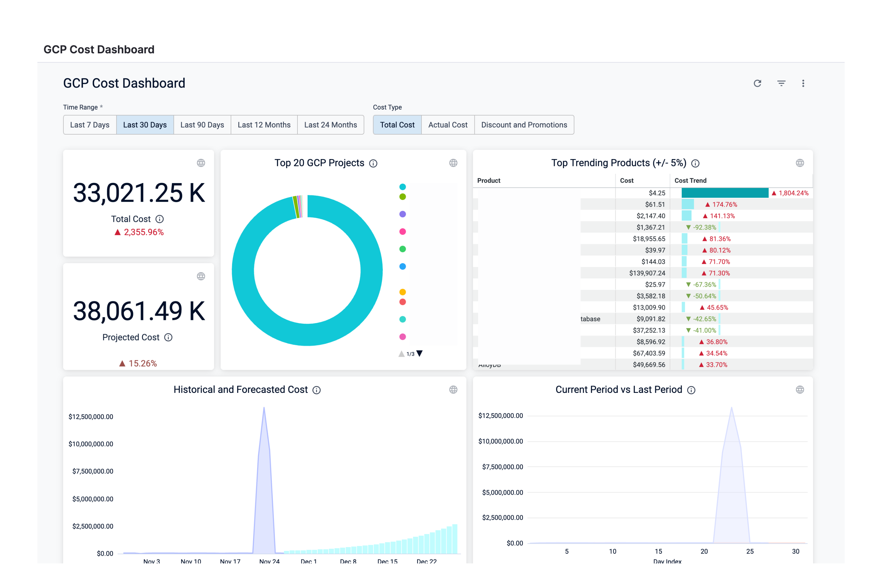Click info icon beside Top Trending Products title
Viewport: 882px width, 588px height.
[695, 163]
